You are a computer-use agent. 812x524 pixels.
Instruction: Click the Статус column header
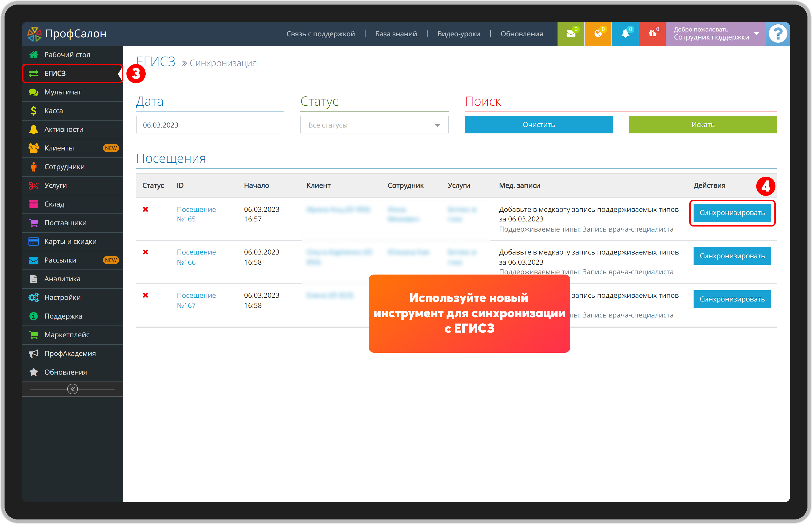point(153,185)
